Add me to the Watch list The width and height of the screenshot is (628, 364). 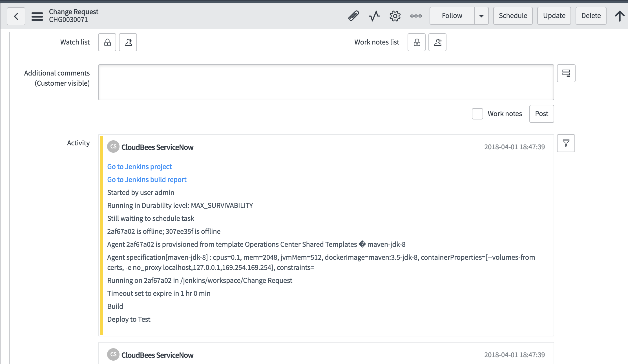[x=128, y=42]
